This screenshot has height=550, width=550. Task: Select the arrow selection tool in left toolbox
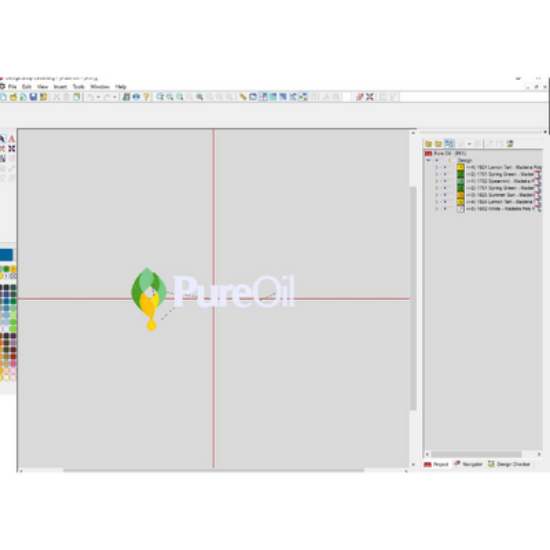pos(2,139)
